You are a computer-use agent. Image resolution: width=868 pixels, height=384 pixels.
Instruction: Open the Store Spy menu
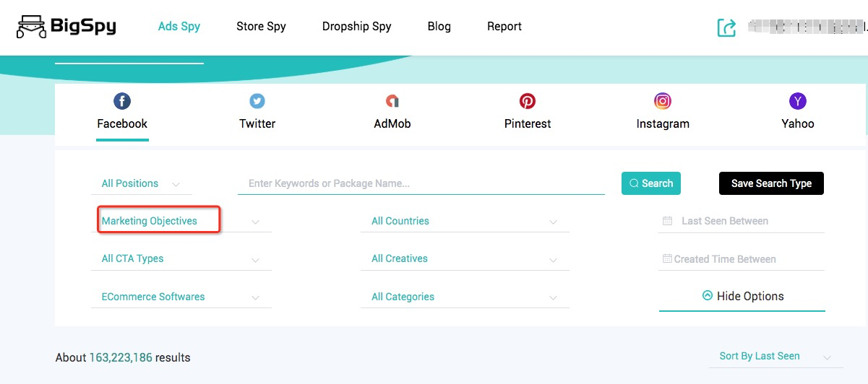tap(261, 27)
